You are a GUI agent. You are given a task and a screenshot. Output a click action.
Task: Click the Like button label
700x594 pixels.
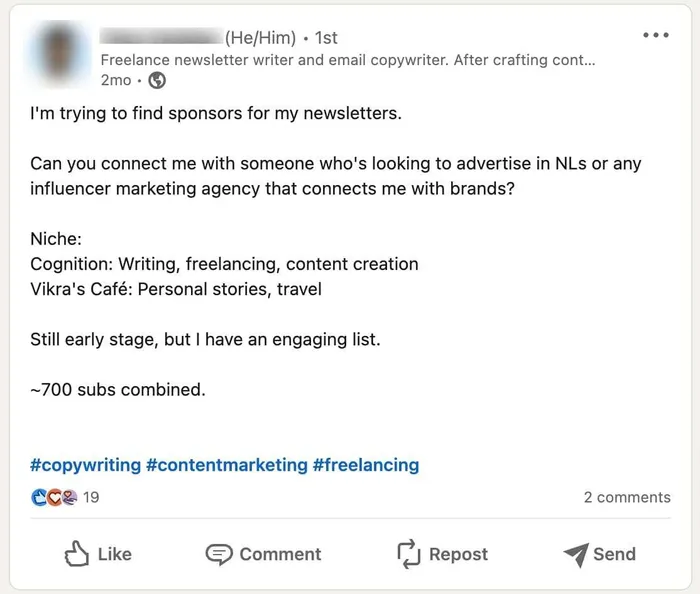pos(114,554)
